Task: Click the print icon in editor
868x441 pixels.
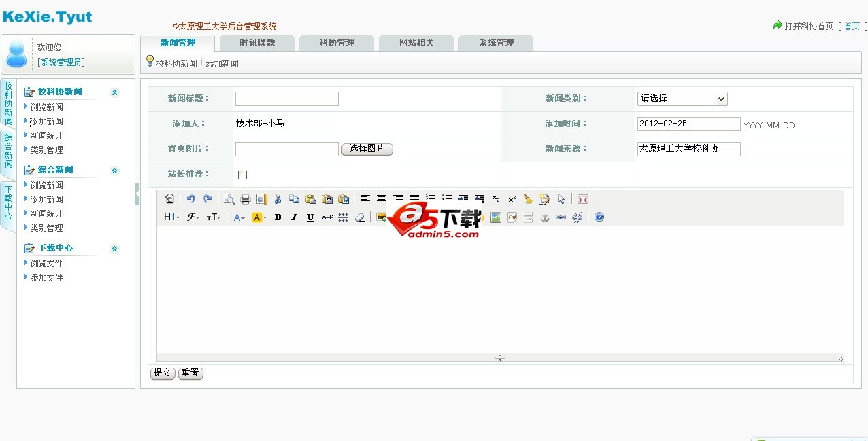Action: point(246,199)
